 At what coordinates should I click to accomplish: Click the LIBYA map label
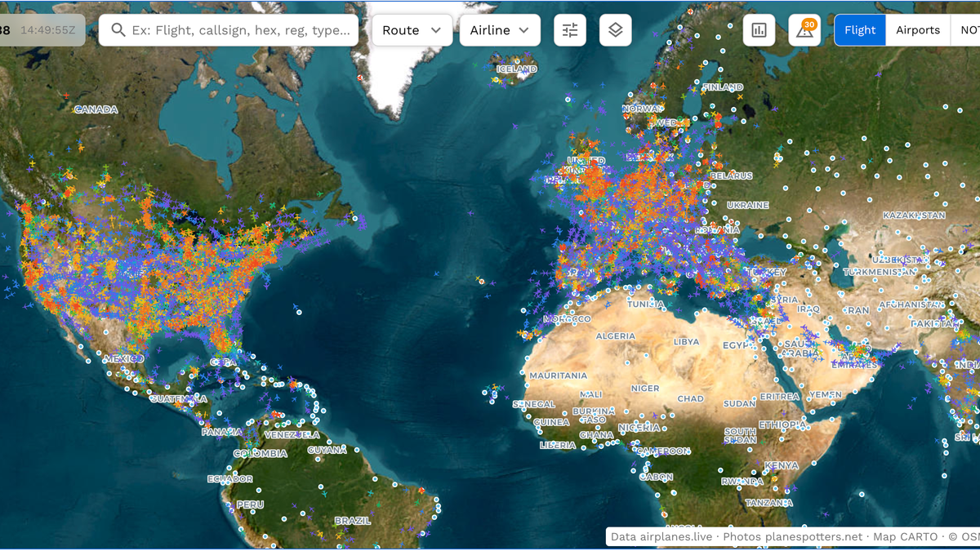point(686,341)
